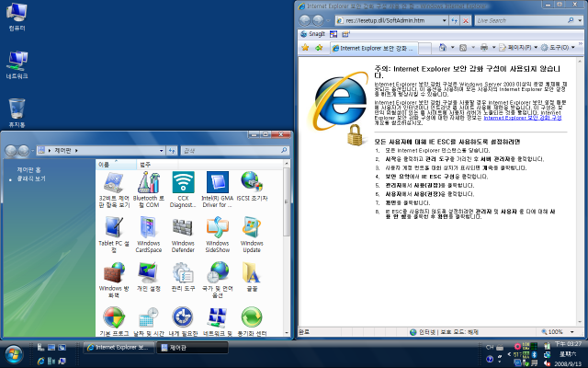Viewport: 588px width, 368px height.
Task: Open a new blank IE tab
Action: point(424,48)
